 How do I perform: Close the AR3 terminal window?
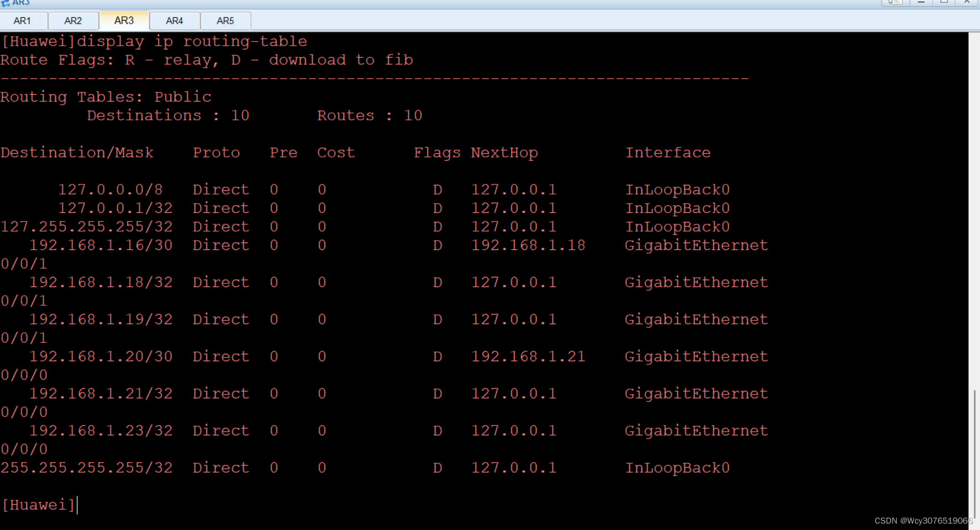coord(966,2)
